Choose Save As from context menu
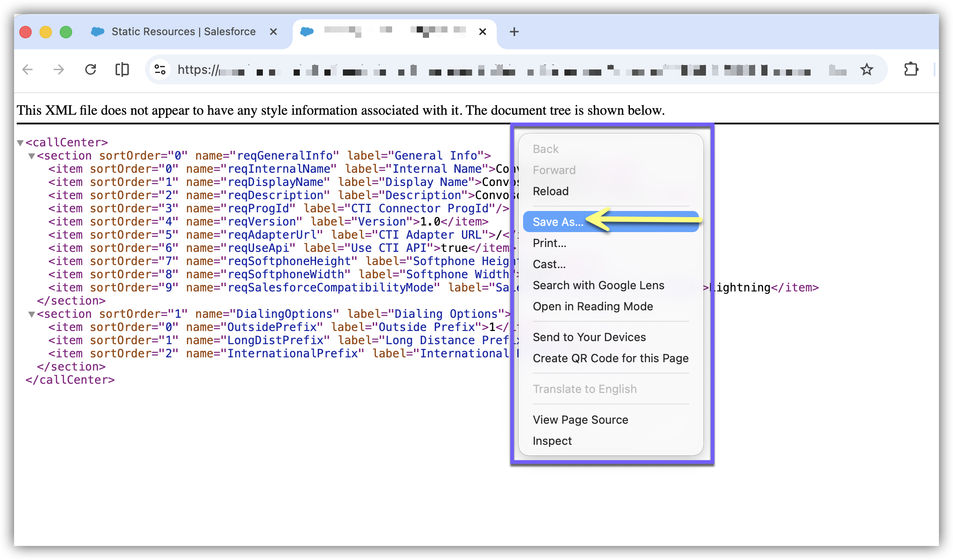 558,222
